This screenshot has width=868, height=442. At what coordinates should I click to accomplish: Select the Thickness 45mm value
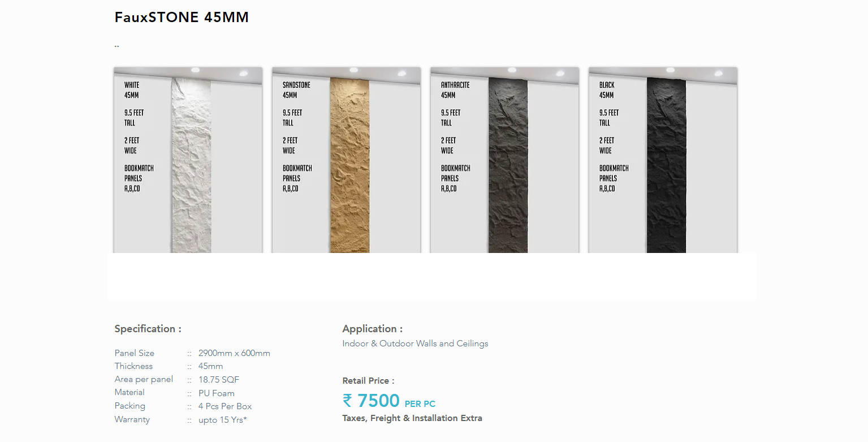point(210,366)
